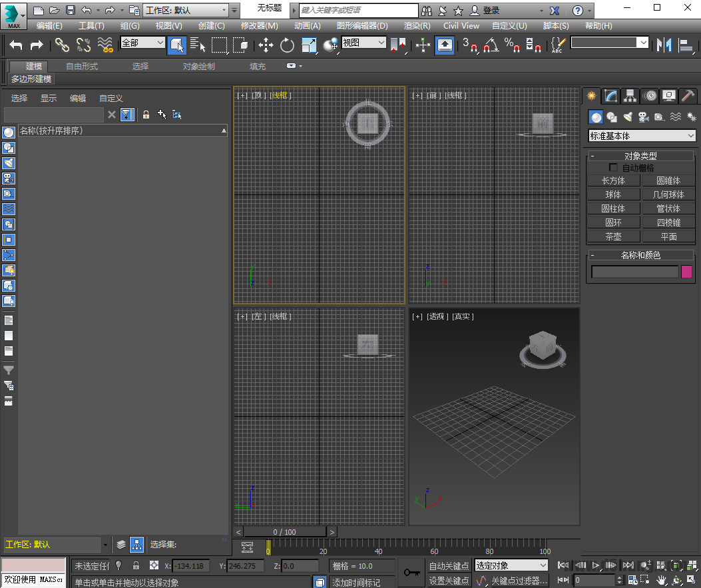Switch to the 自由形式 ribbon tab
Image resolution: width=701 pixels, height=588 pixels.
click(x=82, y=67)
